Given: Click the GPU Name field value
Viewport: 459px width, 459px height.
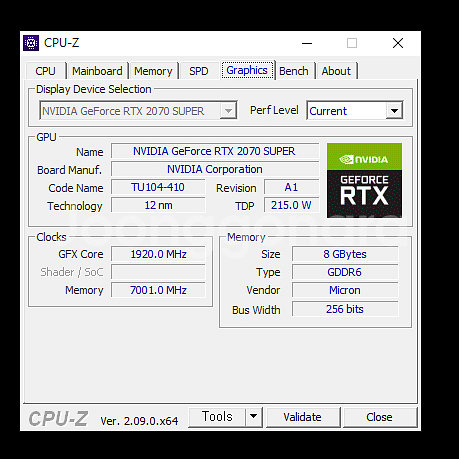Looking at the screenshot, I should pos(215,151).
